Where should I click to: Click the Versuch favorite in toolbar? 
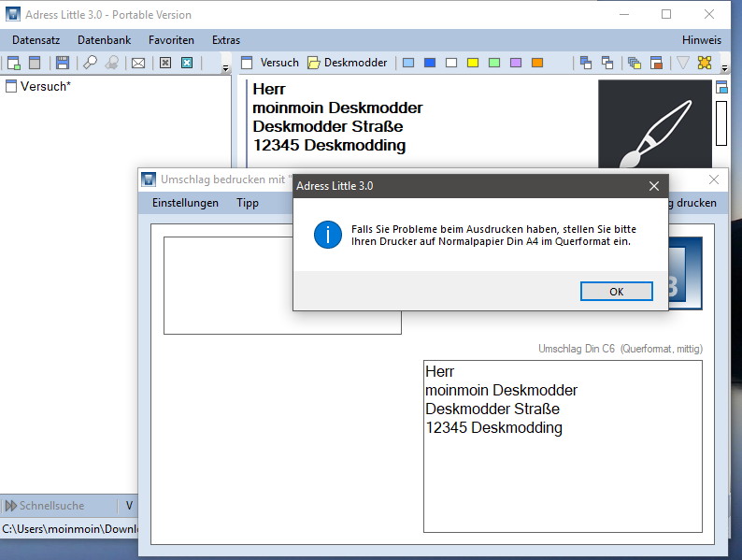coord(270,63)
